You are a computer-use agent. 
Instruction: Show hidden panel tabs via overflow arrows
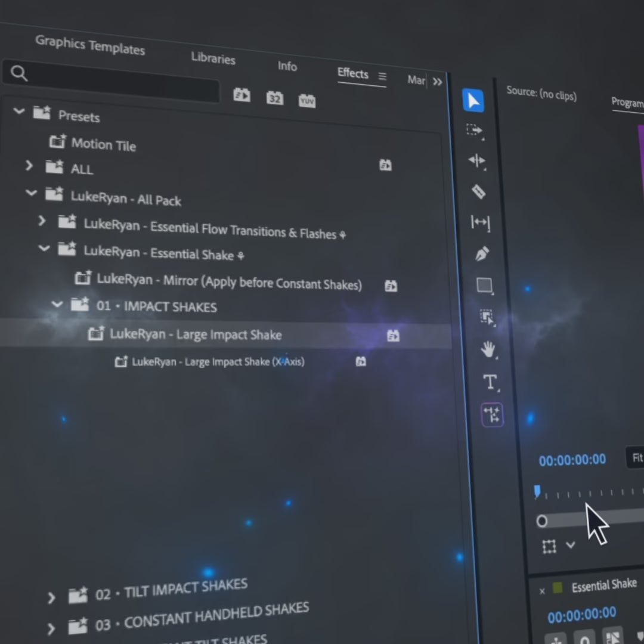[x=438, y=82]
